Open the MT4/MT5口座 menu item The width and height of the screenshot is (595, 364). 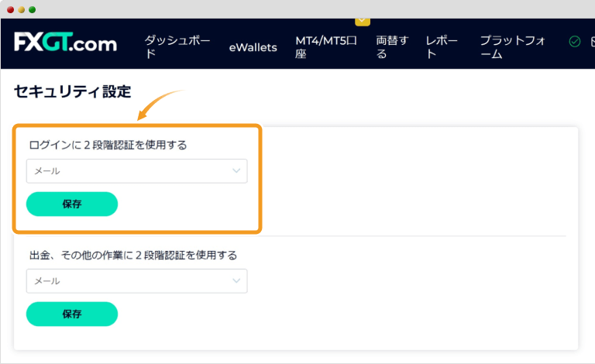(x=326, y=47)
